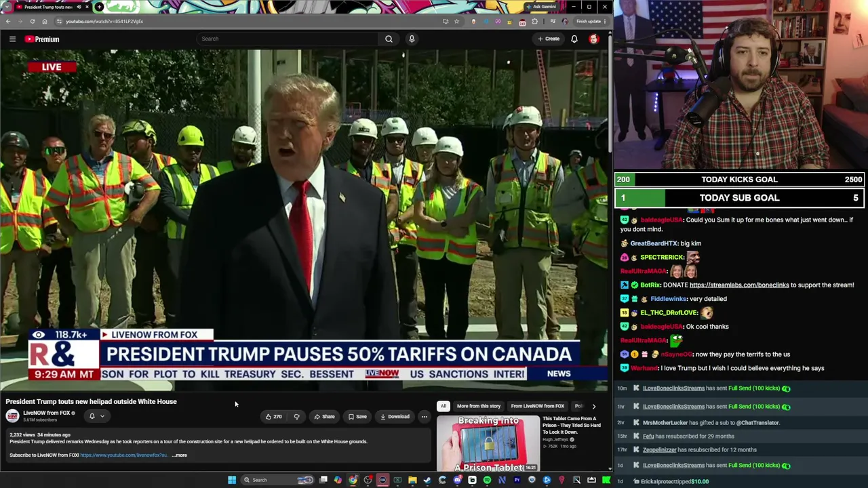This screenshot has width=868, height=488.
Task: Open the Kick app on the taskbar
Action: point(606,480)
